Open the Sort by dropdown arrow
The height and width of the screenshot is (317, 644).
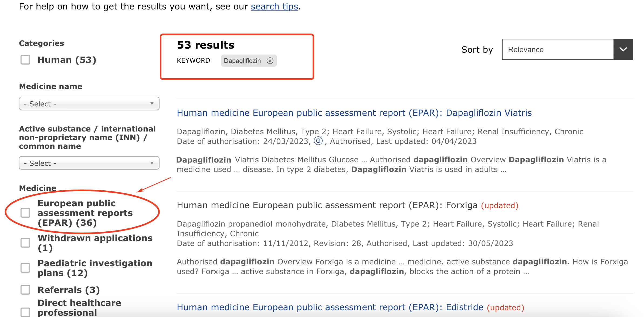623,49
